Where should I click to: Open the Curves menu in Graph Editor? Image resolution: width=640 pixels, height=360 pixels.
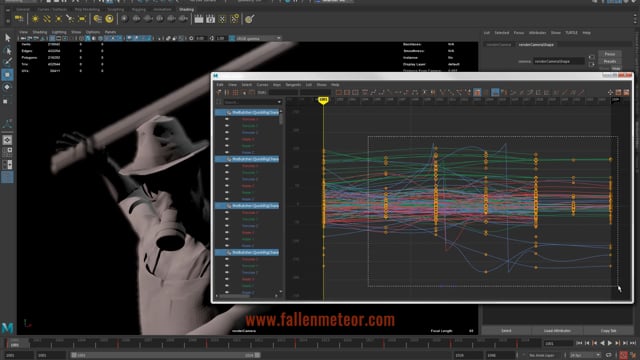[x=262, y=84]
